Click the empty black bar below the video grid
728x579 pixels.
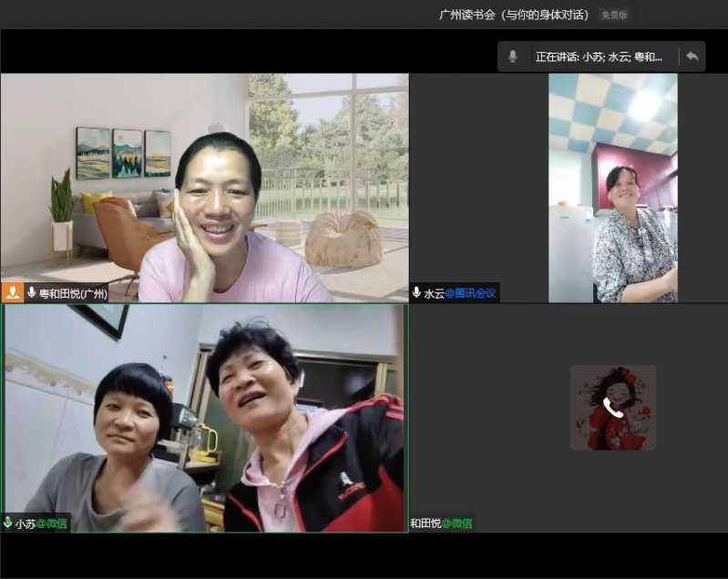(364, 554)
